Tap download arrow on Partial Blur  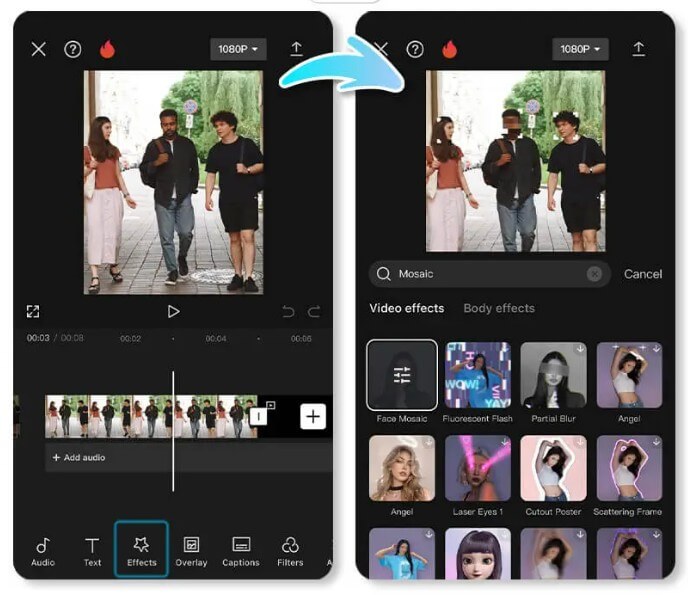pyautogui.click(x=580, y=349)
